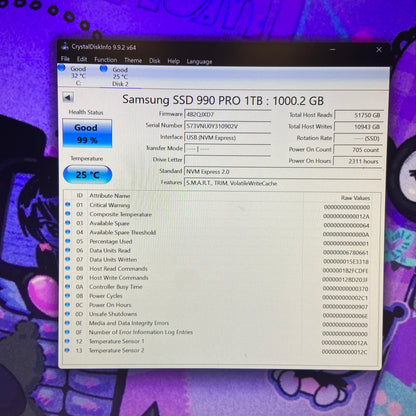The width and height of the screenshot is (416, 416).
Task: Click the blue status dot for Unsafe Shutdowns
Action: (x=67, y=314)
